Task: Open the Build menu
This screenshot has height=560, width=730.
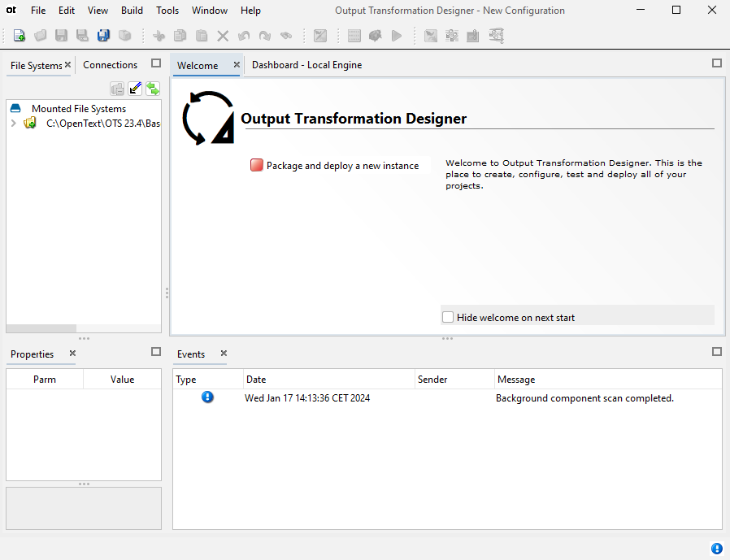Action: pyautogui.click(x=132, y=11)
